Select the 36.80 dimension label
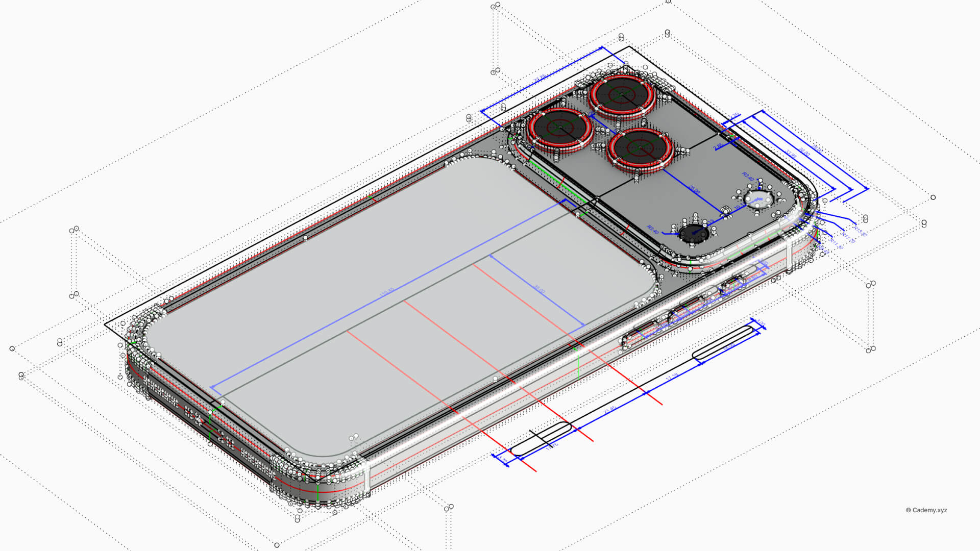The height and width of the screenshot is (551, 980). pyautogui.click(x=804, y=152)
